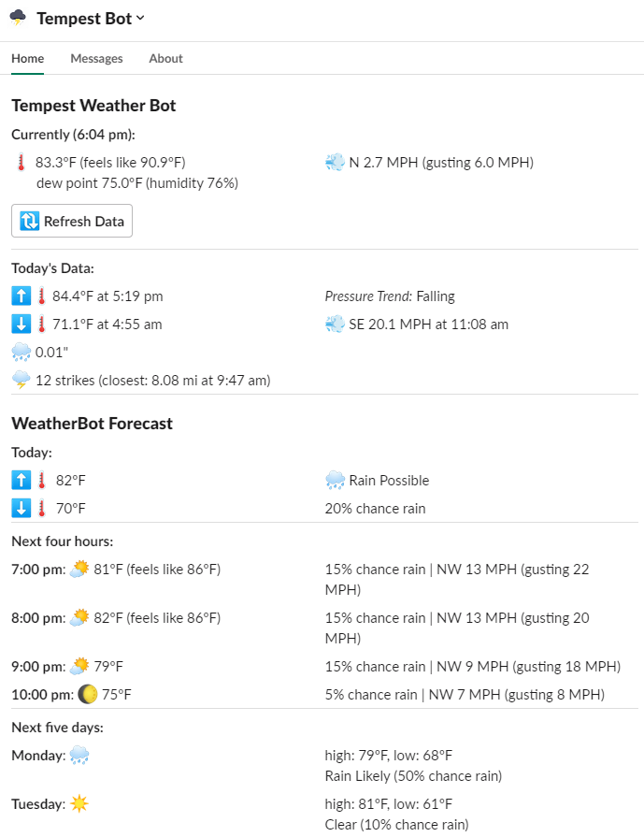Expand the Rain Possible forecast cloud icon
Image resolution: width=644 pixels, height=837 pixels.
click(335, 480)
